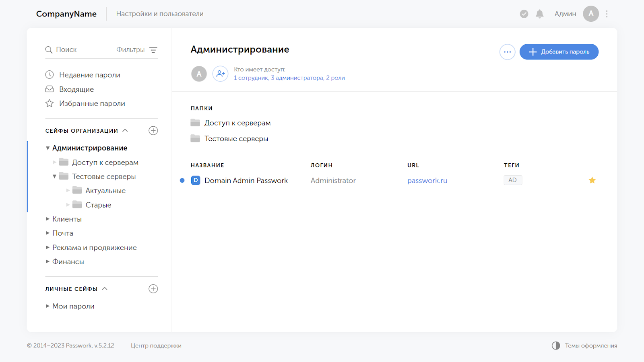644x362 pixels.
Task: Open the three-dot vault options button
Action: click(x=507, y=52)
